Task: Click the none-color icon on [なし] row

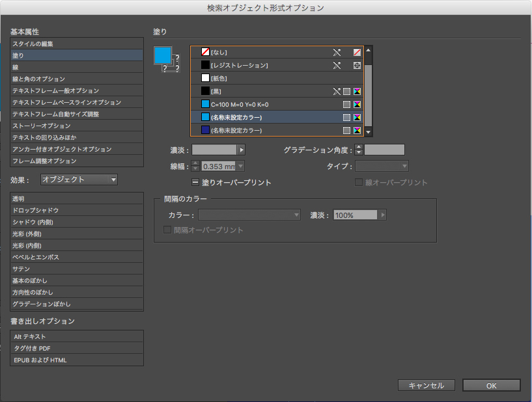Action: point(357,52)
